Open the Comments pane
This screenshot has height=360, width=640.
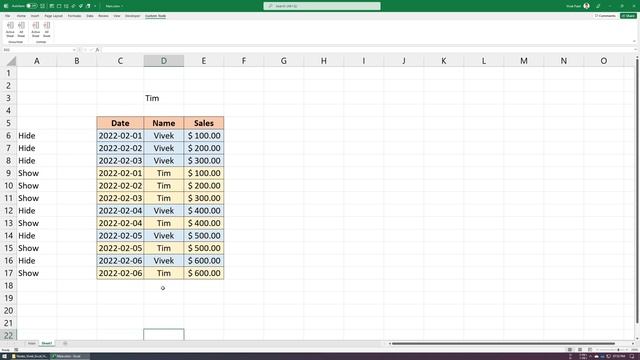[x=605, y=16]
